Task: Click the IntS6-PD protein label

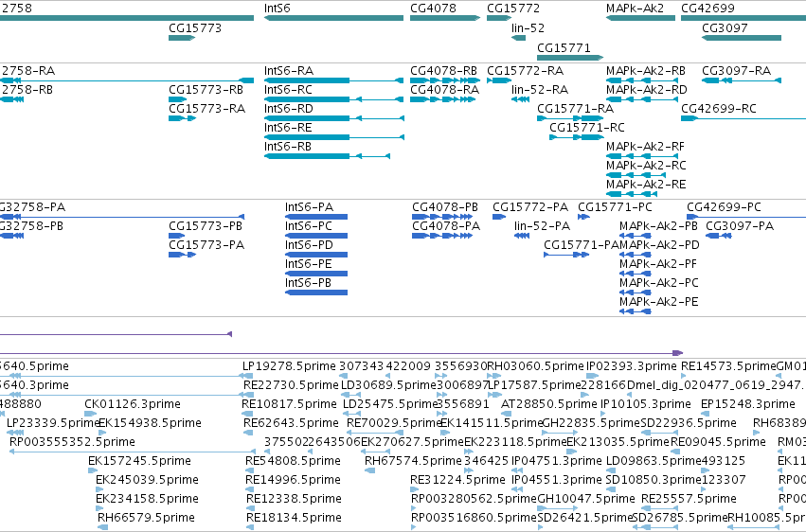Action: pos(310,245)
